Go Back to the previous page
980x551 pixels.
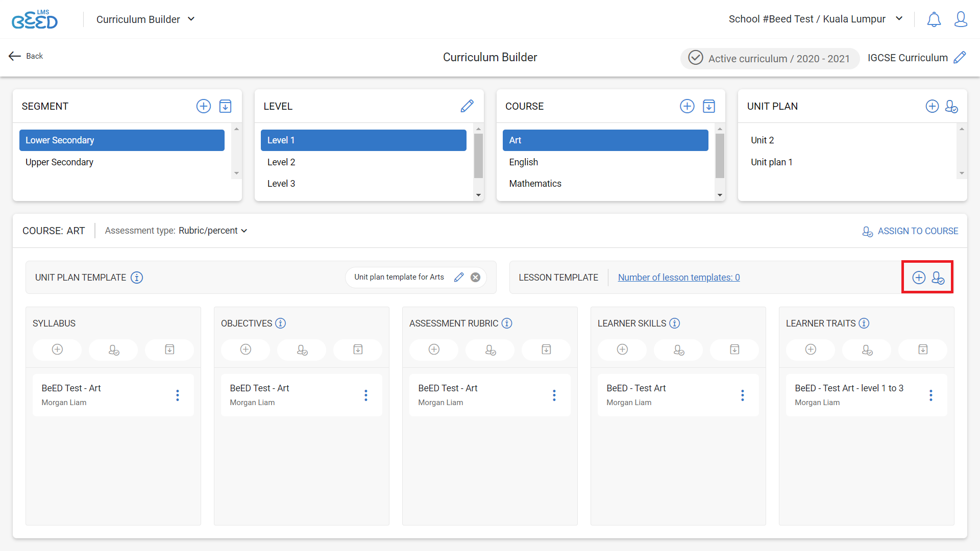(x=26, y=56)
